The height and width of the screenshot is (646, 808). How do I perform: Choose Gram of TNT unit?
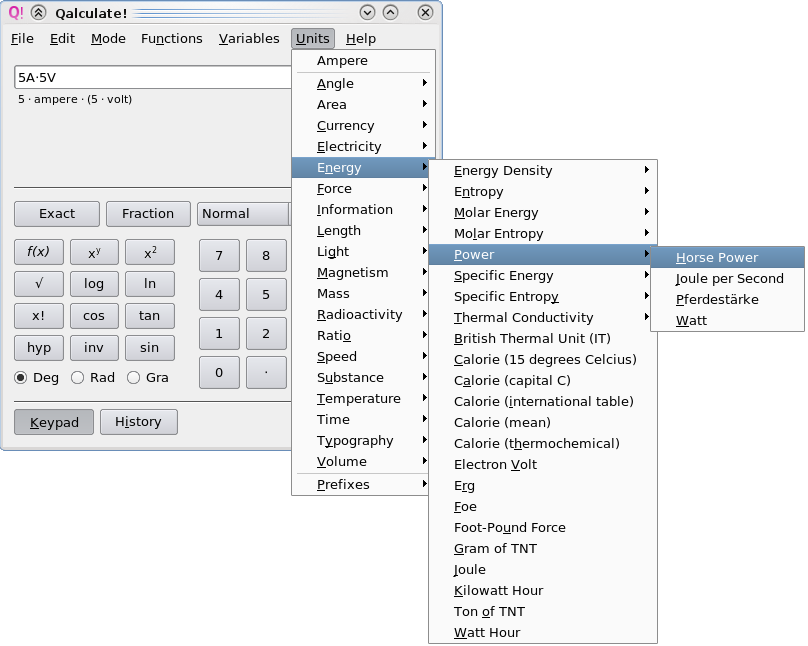[x=543, y=549]
